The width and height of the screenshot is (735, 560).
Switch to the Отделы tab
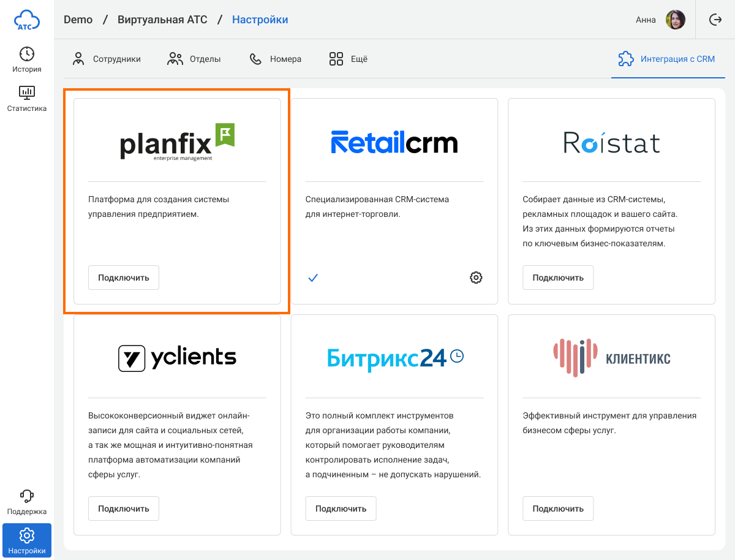194,59
